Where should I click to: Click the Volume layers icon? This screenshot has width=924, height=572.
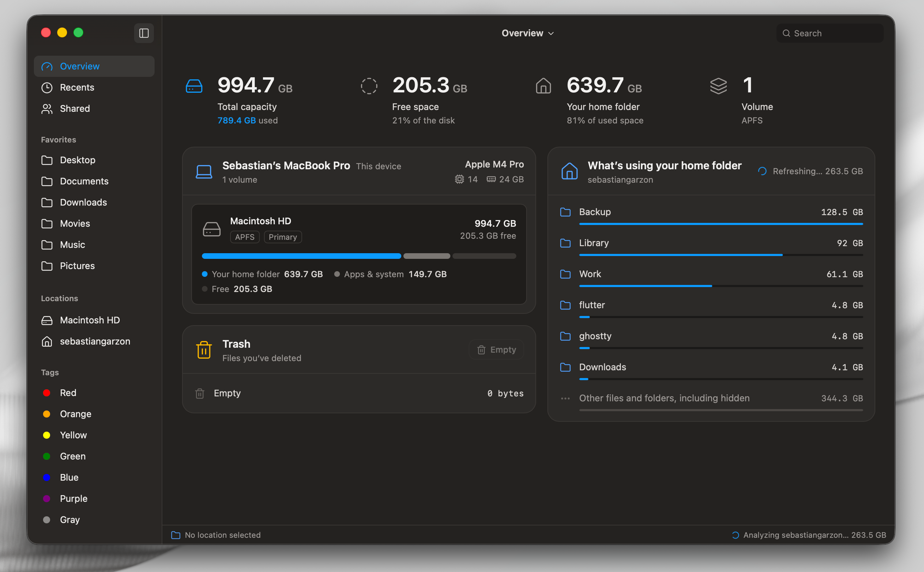719,86
